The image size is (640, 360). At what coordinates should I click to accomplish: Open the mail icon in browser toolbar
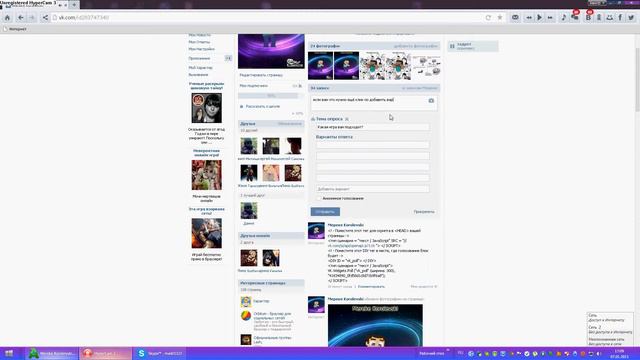pos(515,18)
